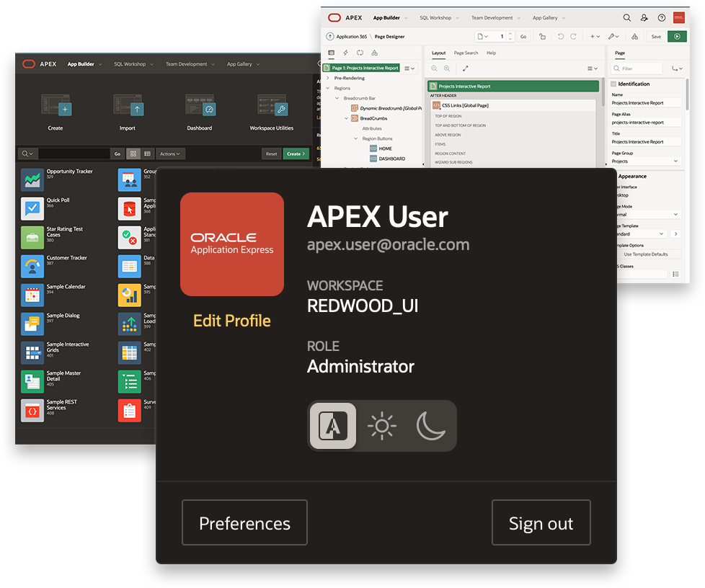Open SQL Workshop menu in dark window
This screenshot has width=705, height=588.
point(133,64)
